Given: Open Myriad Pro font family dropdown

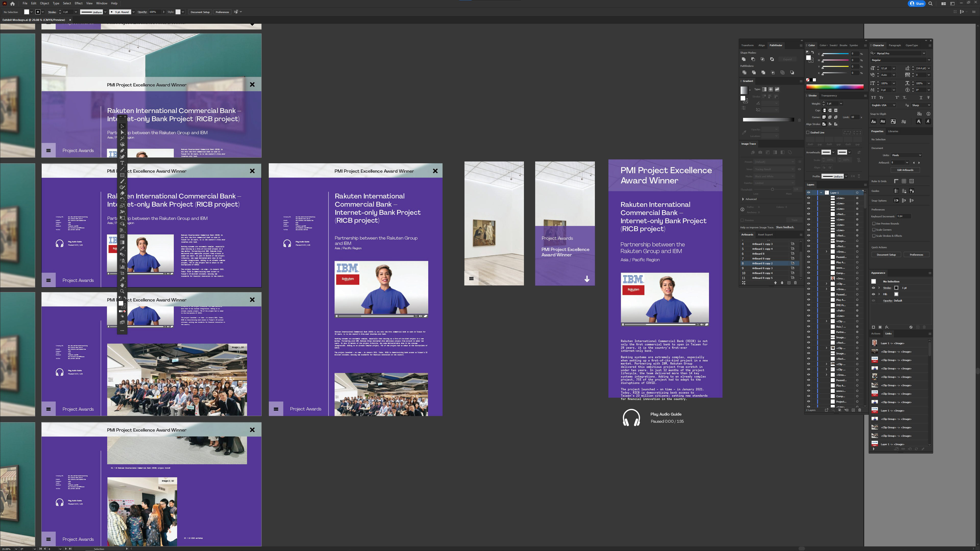Looking at the screenshot, I should click(x=924, y=53).
